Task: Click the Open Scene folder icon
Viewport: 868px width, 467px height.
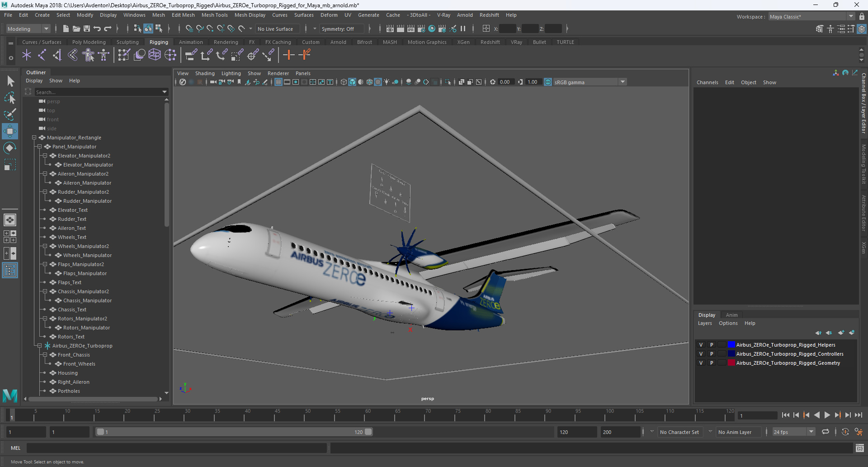Action: tap(76, 29)
